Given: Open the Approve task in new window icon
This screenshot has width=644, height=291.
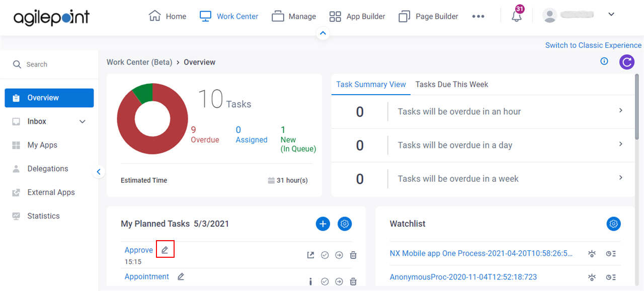Looking at the screenshot, I should tap(311, 255).
